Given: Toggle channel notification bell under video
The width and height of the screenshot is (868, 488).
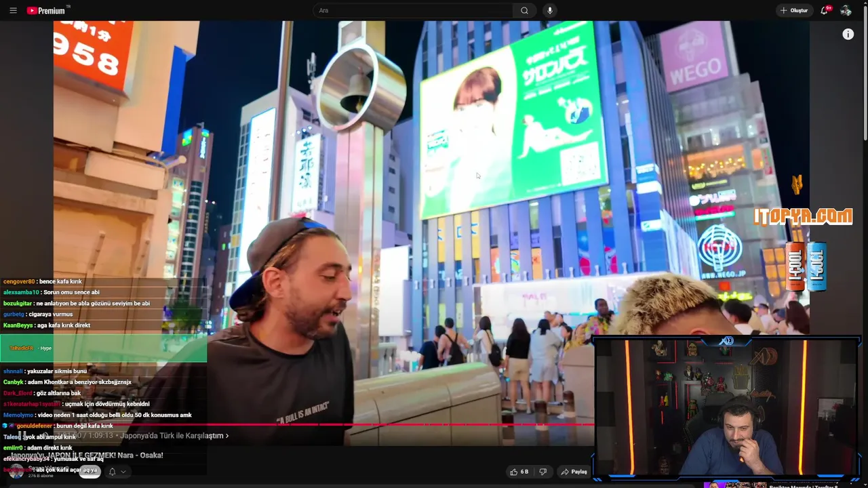Looking at the screenshot, I should pos(112,472).
